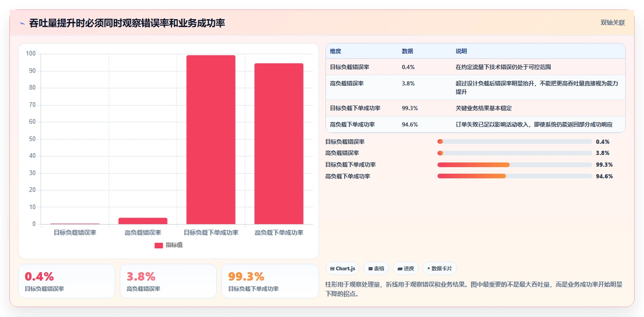
Task: Click the 94.6% value beside the progress bar
Action: [x=604, y=176]
